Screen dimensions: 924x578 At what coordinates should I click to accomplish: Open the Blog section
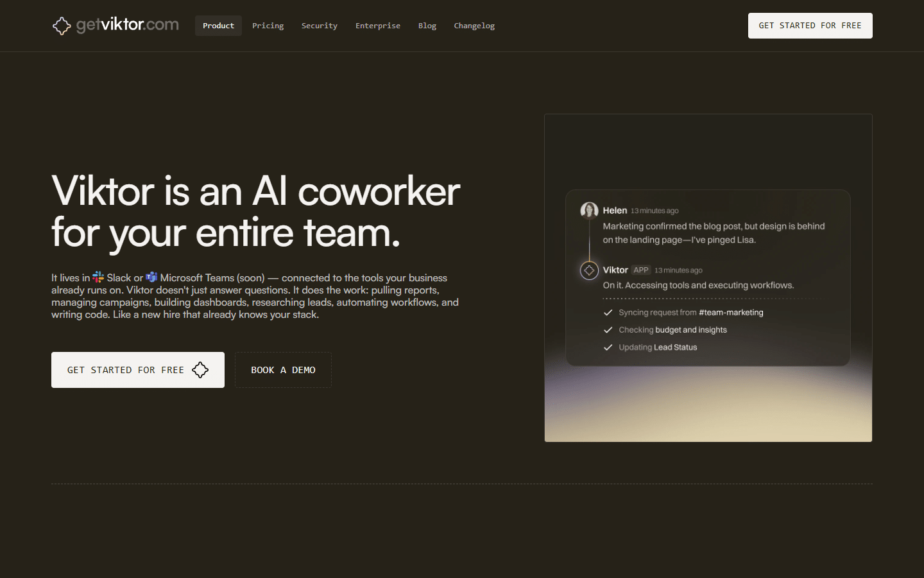click(427, 26)
